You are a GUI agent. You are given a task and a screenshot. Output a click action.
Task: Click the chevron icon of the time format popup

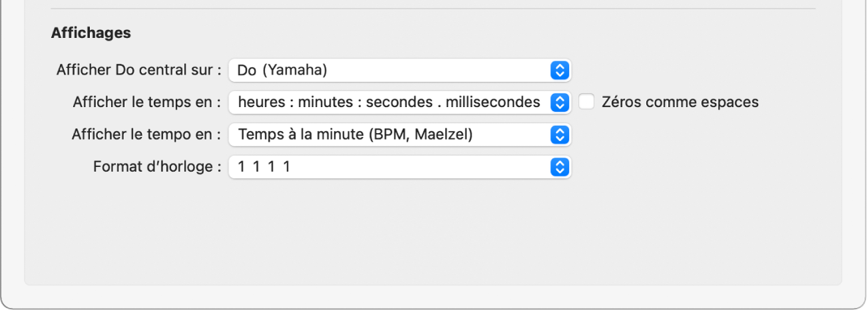pyautogui.click(x=560, y=102)
